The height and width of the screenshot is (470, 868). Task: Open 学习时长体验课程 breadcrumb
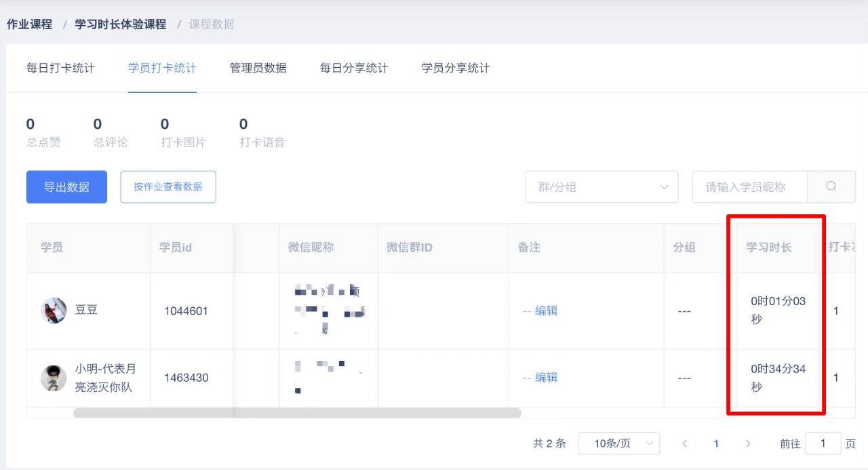click(x=120, y=24)
